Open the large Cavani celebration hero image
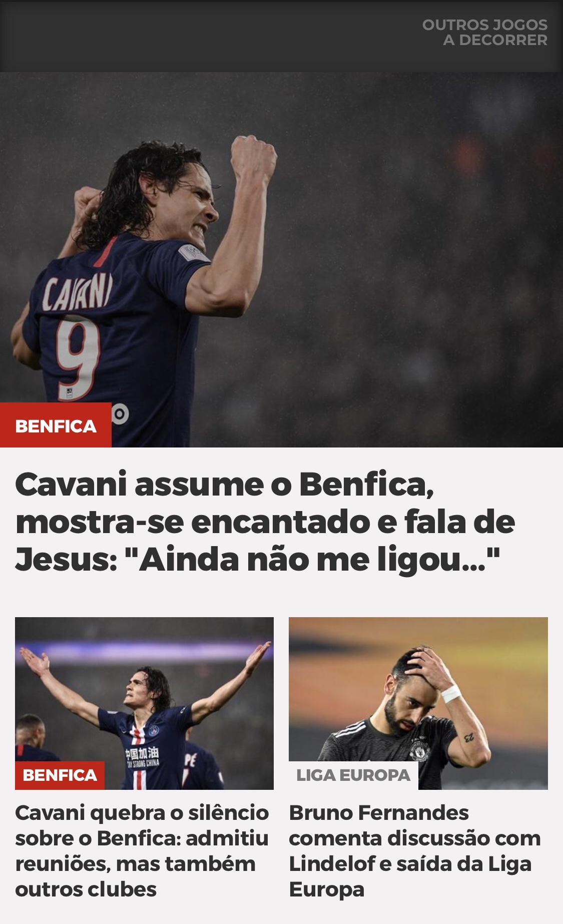563x924 pixels. tap(281, 259)
